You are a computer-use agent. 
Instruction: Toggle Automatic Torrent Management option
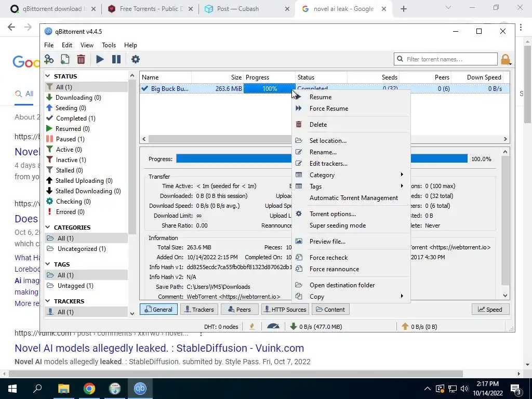coord(351,198)
